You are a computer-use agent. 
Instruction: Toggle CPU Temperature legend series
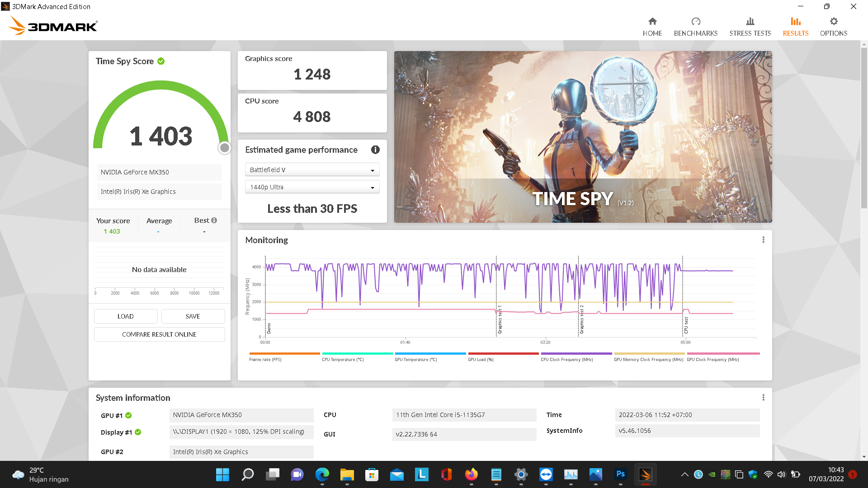357,357
